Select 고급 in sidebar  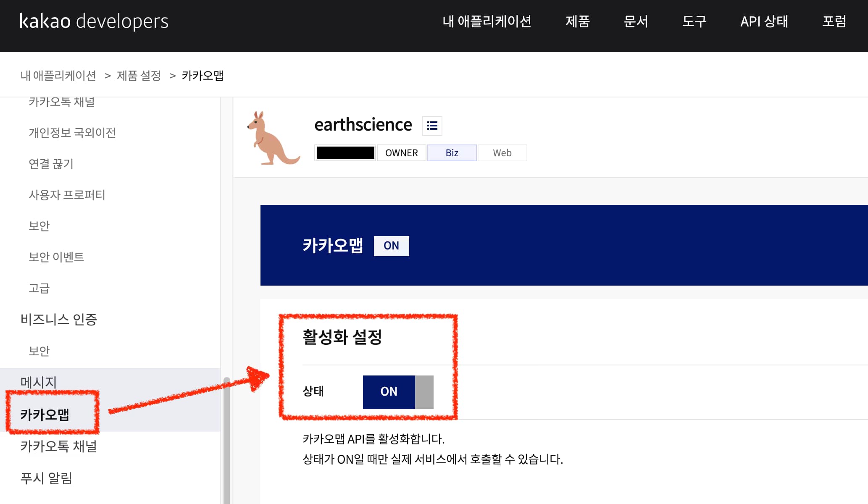[39, 288]
